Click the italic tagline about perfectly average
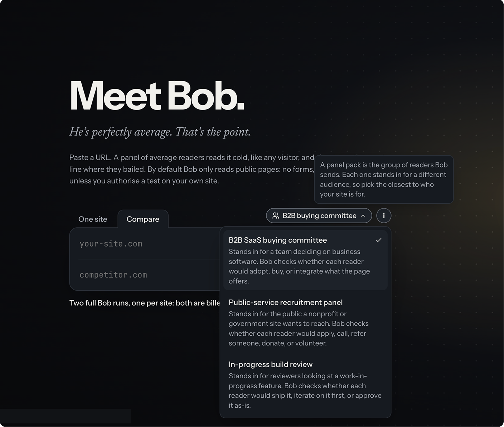Image resolution: width=504 pixels, height=427 pixels. click(160, 132)
